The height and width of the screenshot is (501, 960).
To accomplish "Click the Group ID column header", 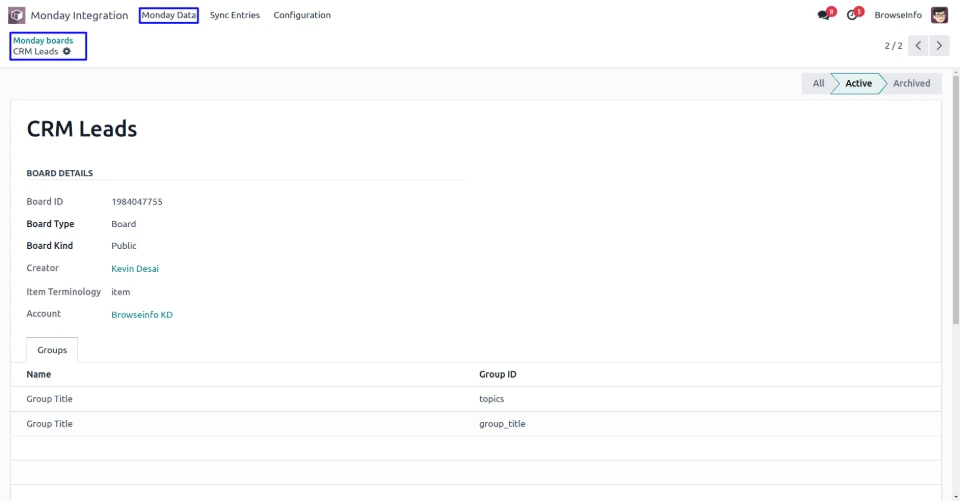I will tap(497, 375).
